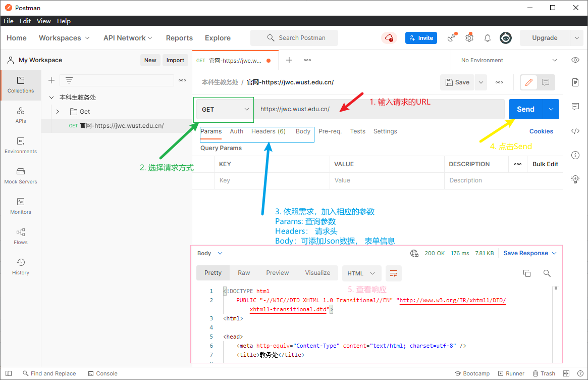Open the documentation icon in right sidebar
Screen dimensions: 588x380
[x=575, y=82]
